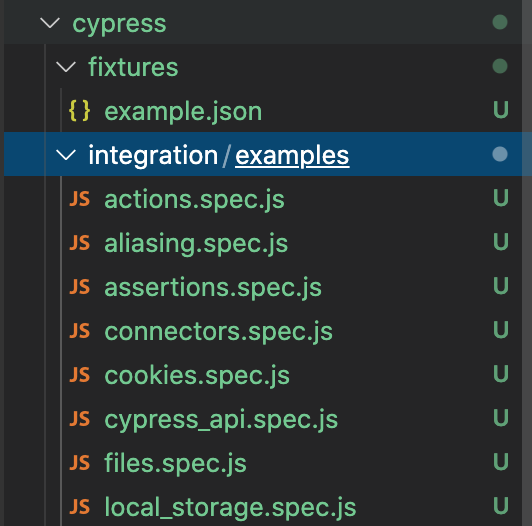Click the untracked U badge for actions.spec.js
The height and width of the screenshot is (526, 532).
(x=501, y=198)
